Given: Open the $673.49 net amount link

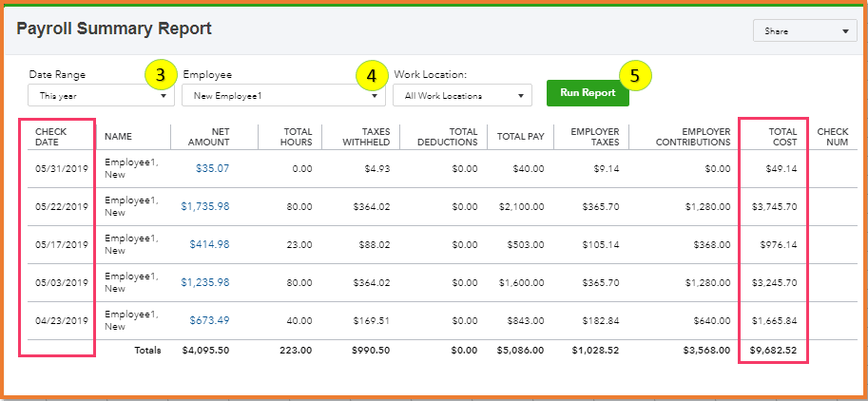Looking at the screenshot, I should tap(209, 320).
